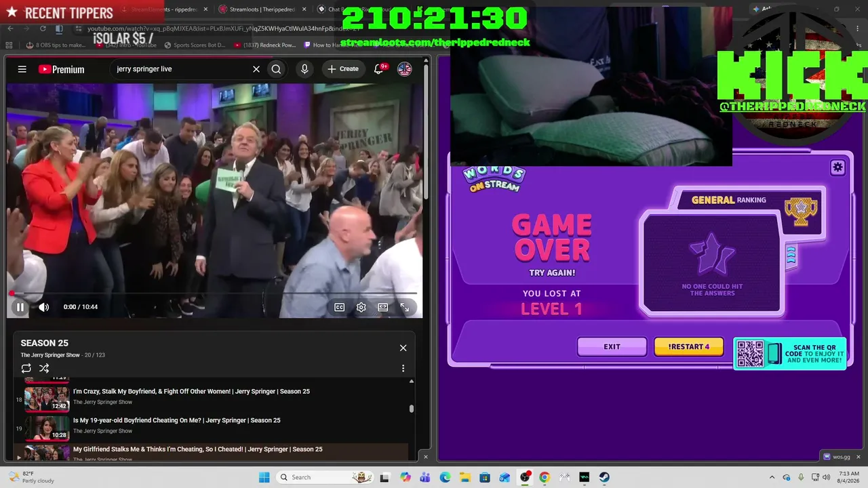
Task: Switch to the StreamElements browser tab
Action: click(163, 9)
